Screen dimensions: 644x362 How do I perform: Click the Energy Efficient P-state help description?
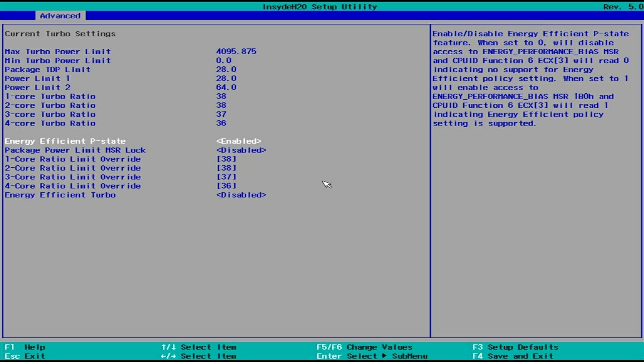[x=530, y=78]
